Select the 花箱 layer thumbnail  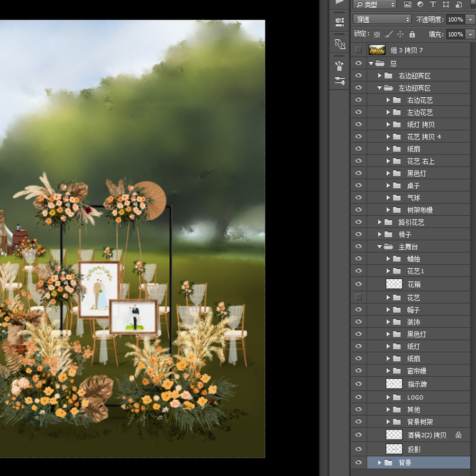coord(394,284)
